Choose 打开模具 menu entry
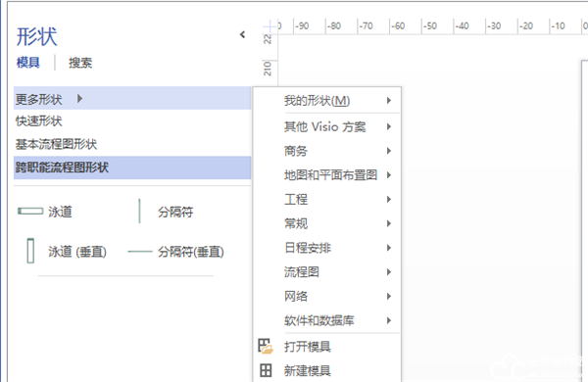The image size is (588, 382). (327, 347)
